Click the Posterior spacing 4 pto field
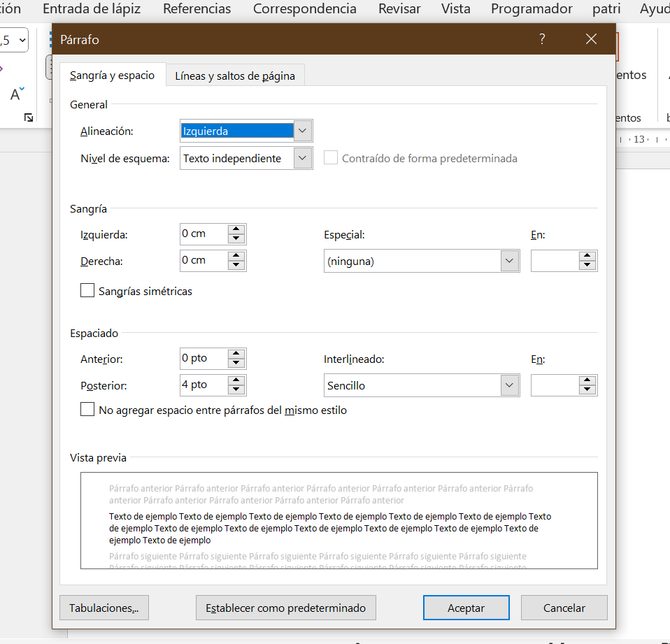Screen dimensions: 670x644 tap(204, 385)
